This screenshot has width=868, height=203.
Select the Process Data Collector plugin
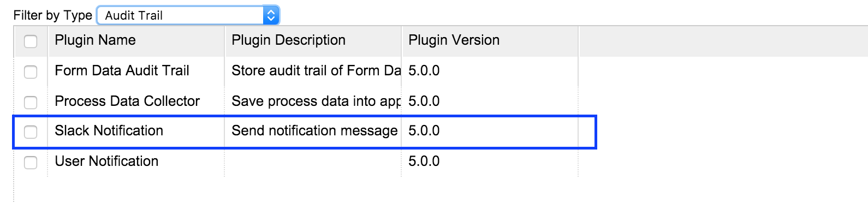[x=127, y=101]
